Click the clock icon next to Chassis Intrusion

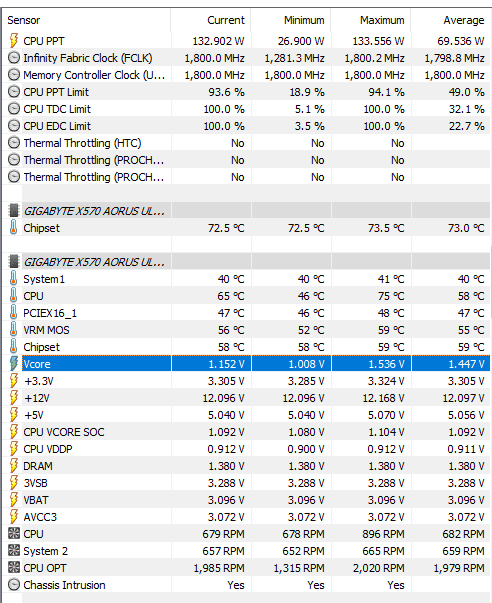(x=13, y=585)
